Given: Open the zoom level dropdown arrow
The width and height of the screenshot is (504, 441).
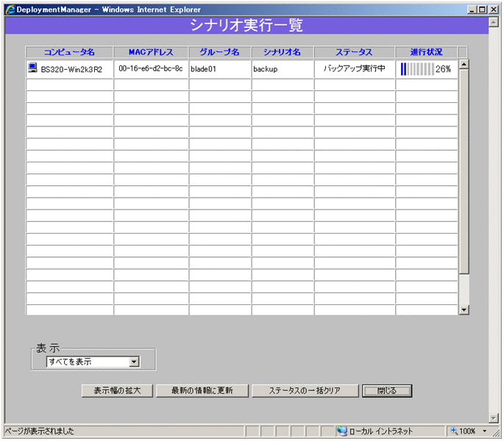Looking at the screenshot, I should (x=484, y=431).
